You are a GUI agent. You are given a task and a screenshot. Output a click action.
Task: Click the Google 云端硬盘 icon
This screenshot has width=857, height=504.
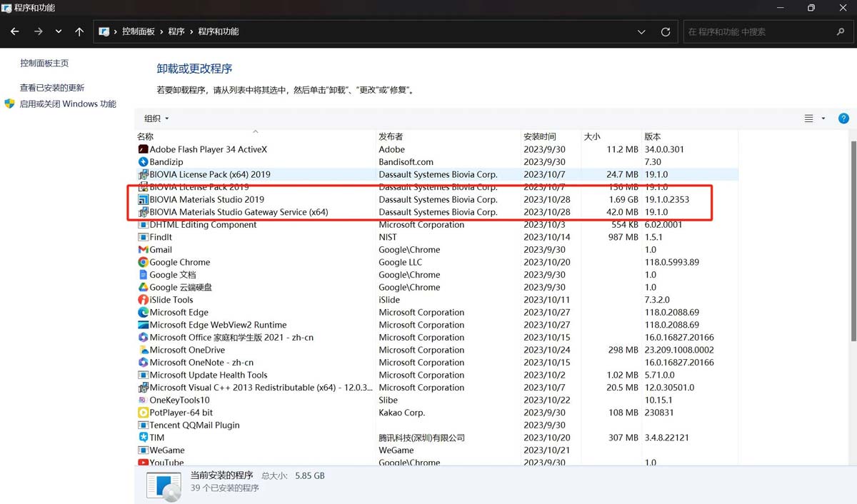click(143, 287)
